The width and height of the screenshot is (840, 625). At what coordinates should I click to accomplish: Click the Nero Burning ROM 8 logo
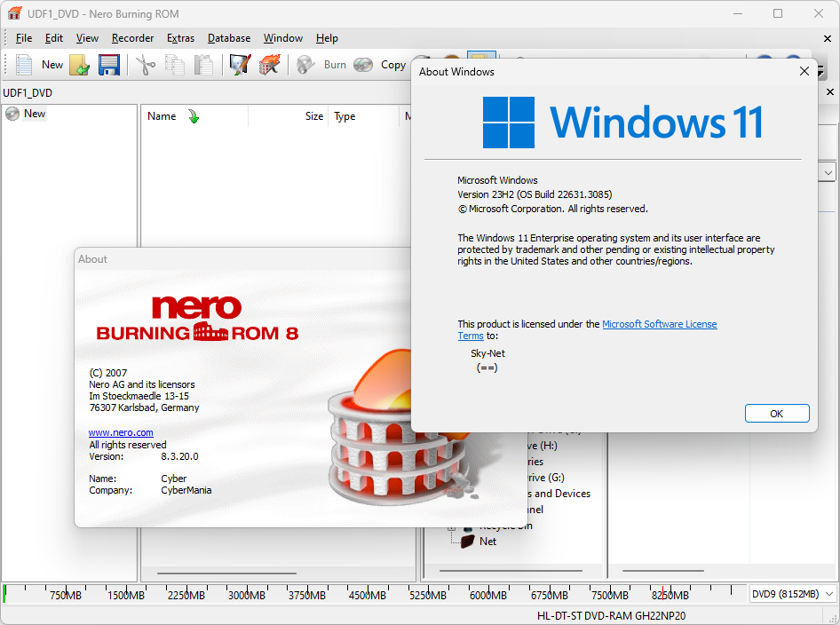pyautogui.click(x=197, y=319)
